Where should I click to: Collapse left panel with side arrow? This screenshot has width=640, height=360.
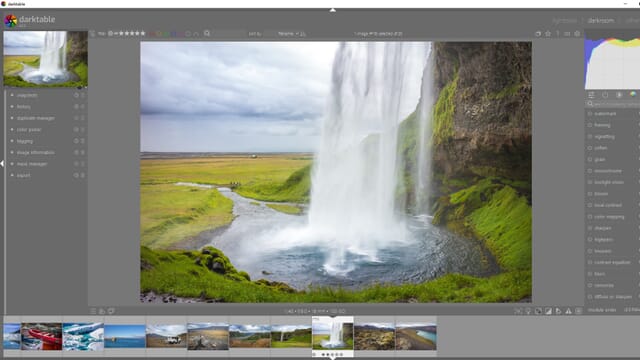pyautogui.click(x=2, y=163)
